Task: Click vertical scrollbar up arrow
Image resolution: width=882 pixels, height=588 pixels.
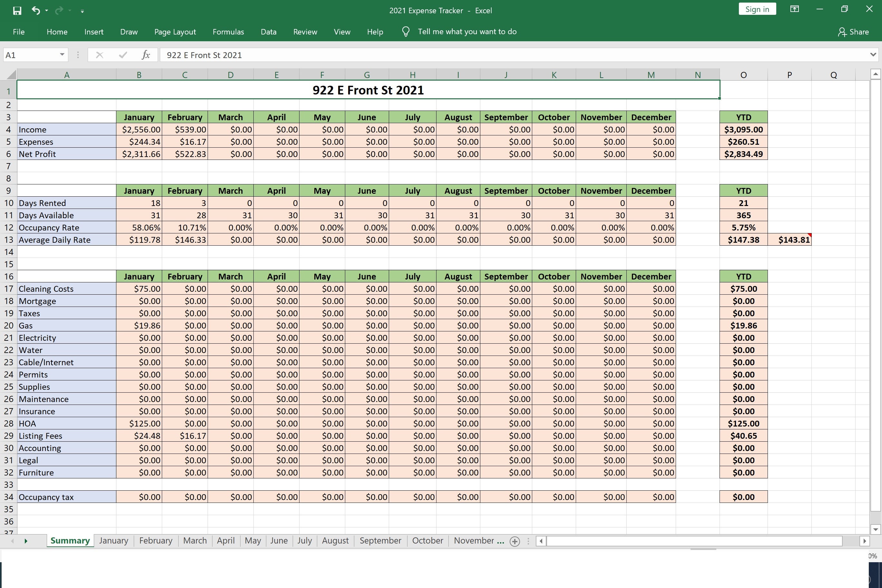Action: 875,74
